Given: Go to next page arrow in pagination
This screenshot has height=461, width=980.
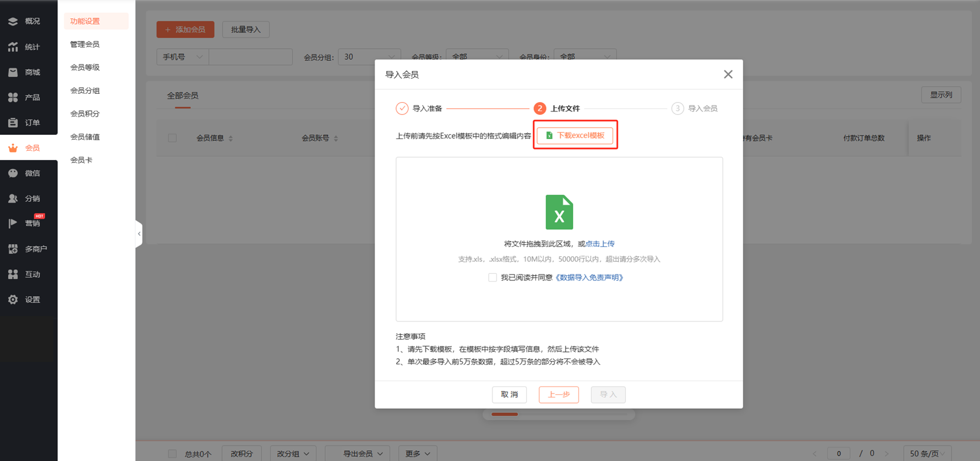Looking at the screenshot, I should (x=886, y=453).
